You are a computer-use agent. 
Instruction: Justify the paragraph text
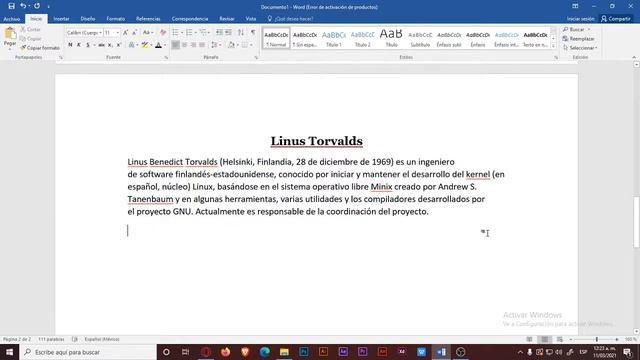coord(202,45)
